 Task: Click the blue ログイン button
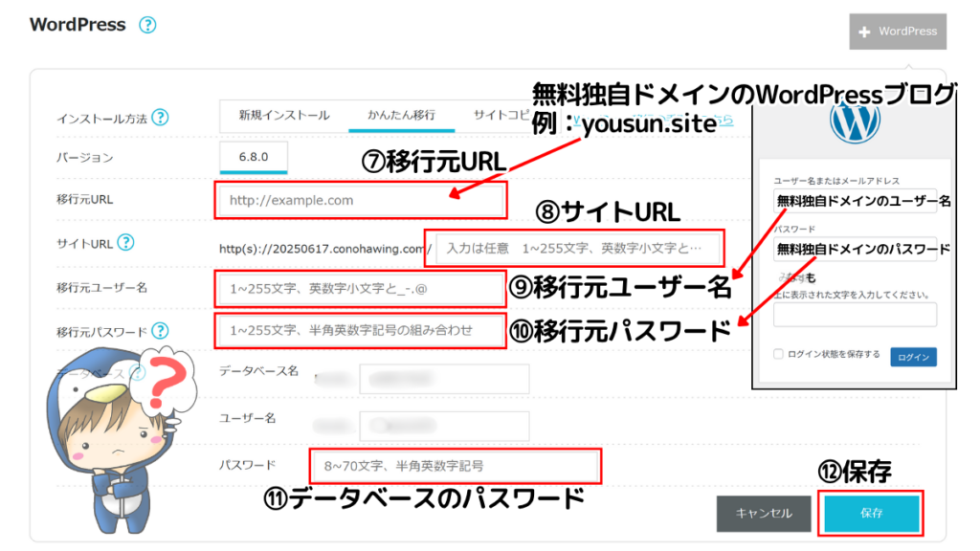(x=913, y=357)
